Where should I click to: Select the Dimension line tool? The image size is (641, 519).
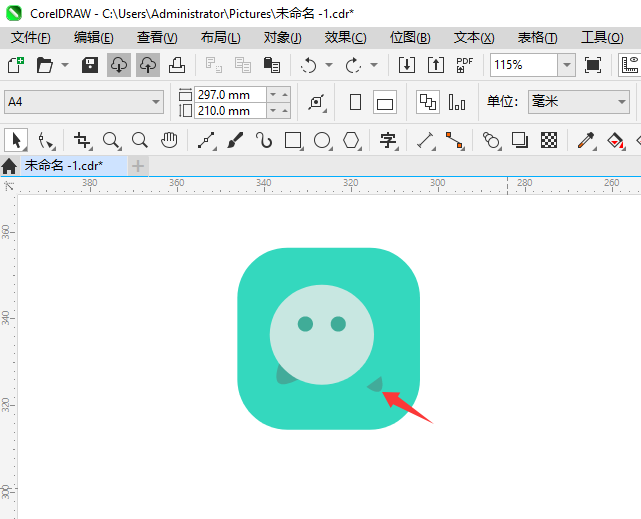point(426,141)
